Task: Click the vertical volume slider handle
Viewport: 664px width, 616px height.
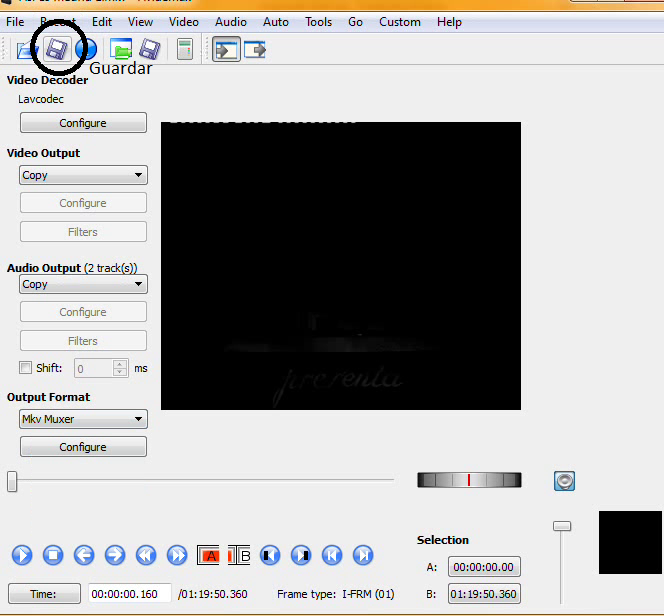Action: coord(562,526)
